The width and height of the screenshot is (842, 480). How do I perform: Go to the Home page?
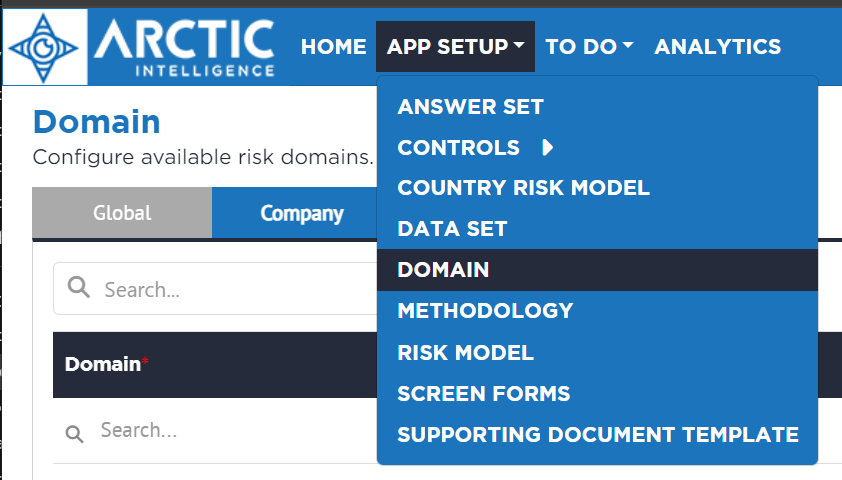tap(333, 47)
